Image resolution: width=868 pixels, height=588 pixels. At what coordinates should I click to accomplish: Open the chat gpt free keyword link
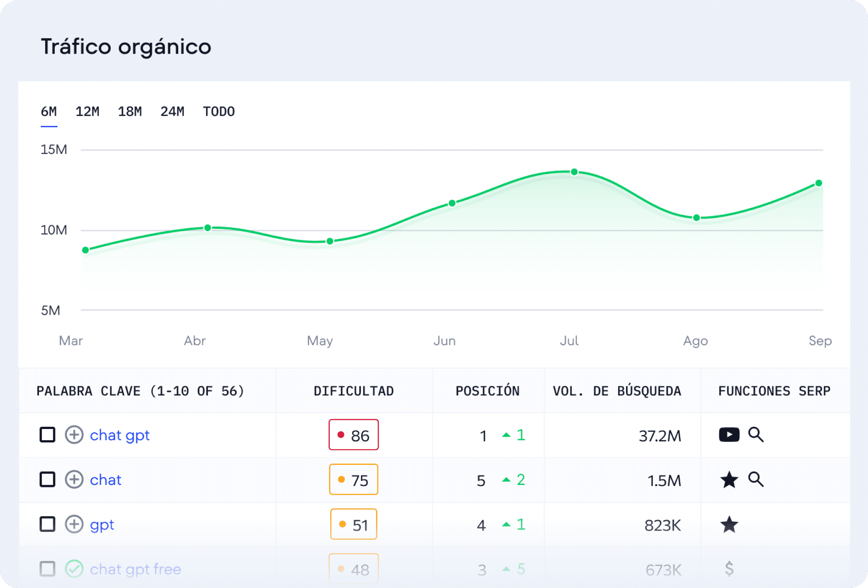pyautogui.click(x=135, y=570)
